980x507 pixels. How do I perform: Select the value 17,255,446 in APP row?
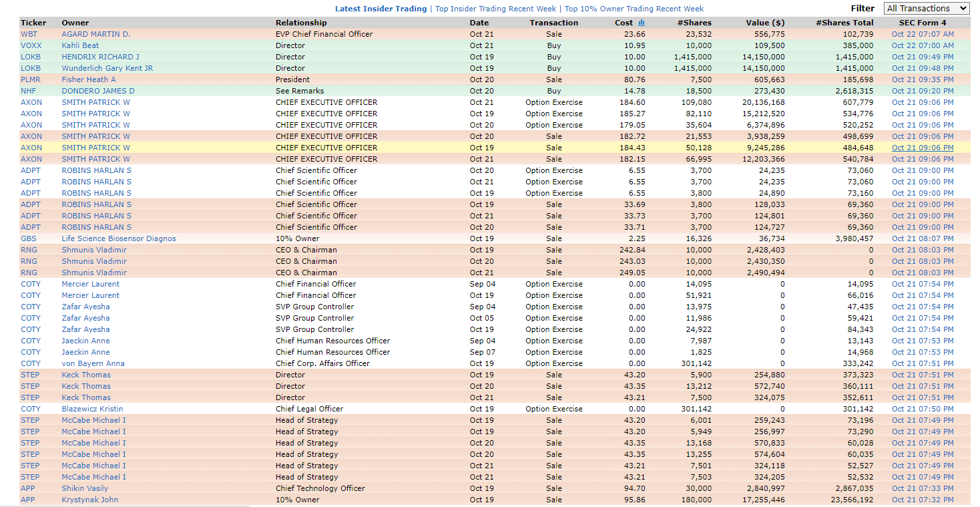[764, 500]
